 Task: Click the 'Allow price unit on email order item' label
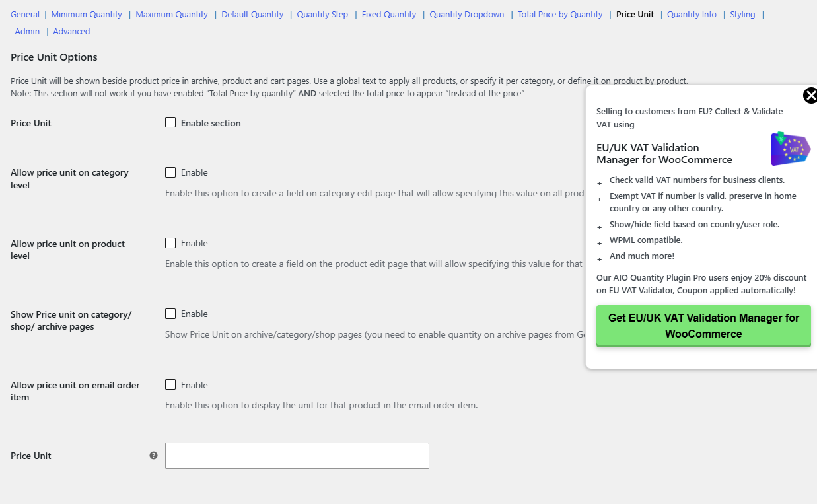click(75, 391)
